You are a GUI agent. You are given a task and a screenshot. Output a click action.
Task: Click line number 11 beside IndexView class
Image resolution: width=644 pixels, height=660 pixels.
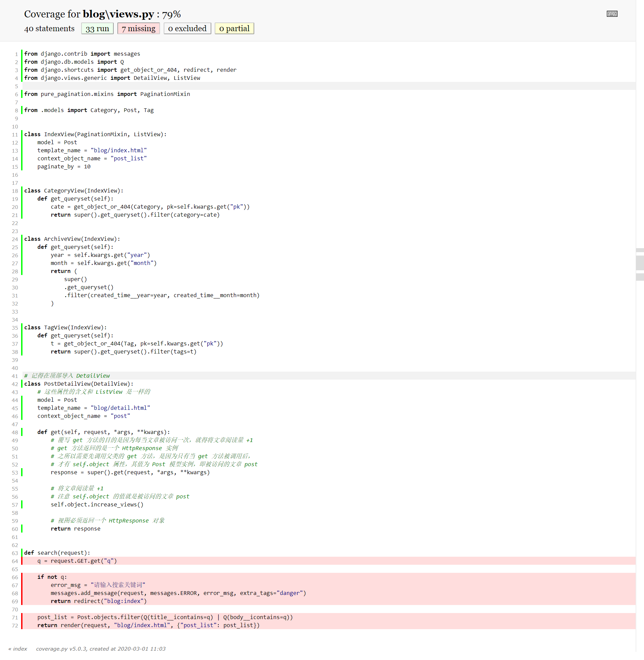pyautogui.click(x=15, y=134)
